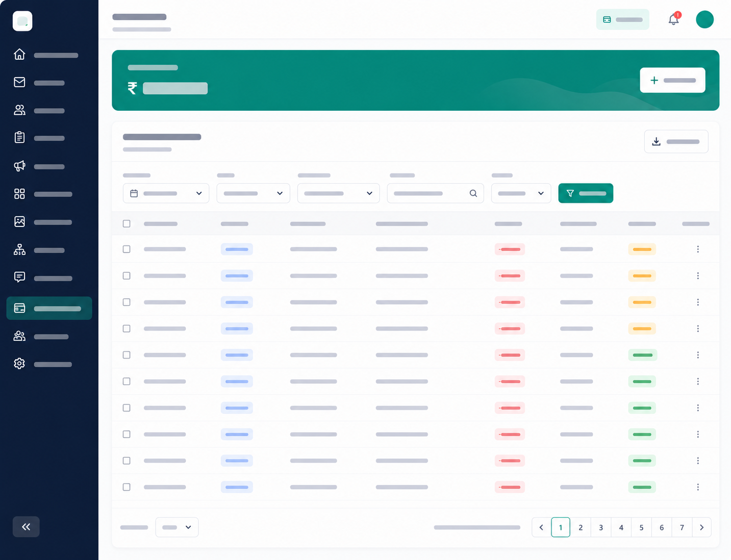Click the light green card button in the top bar
The width and height of the screenshot is (731, 560).
click(x=622, y=19)
